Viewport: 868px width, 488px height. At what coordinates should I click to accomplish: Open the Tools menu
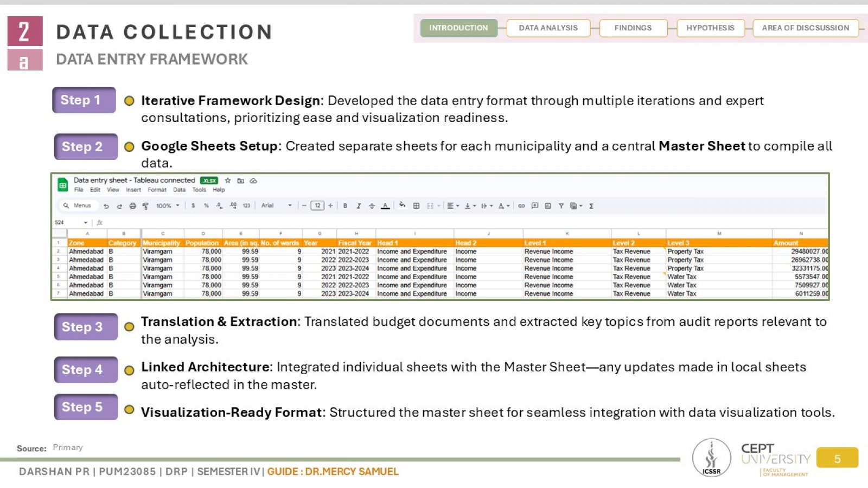[199, 190]
